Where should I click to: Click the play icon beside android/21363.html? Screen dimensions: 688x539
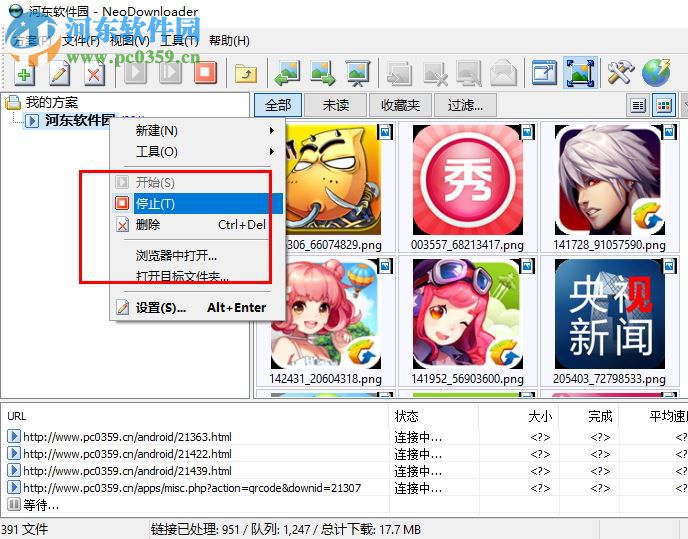14,436
